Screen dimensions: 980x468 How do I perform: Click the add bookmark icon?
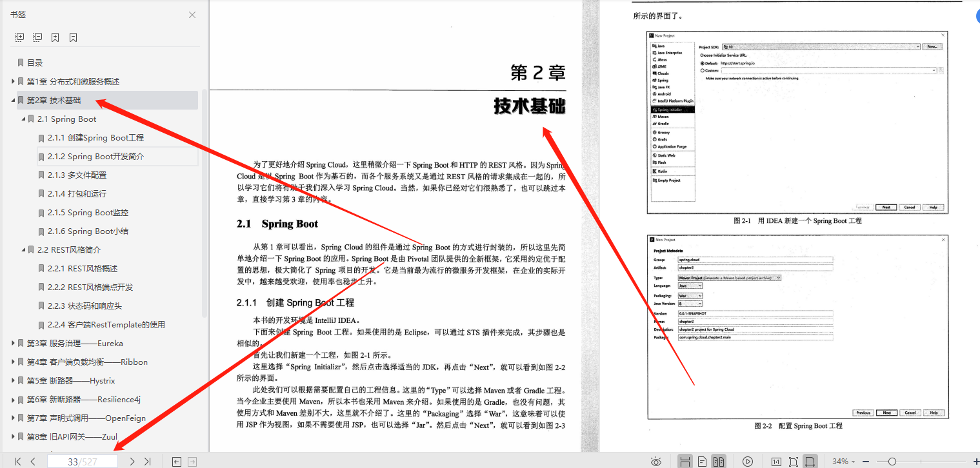pyautogui.click(x=55, y=37)
